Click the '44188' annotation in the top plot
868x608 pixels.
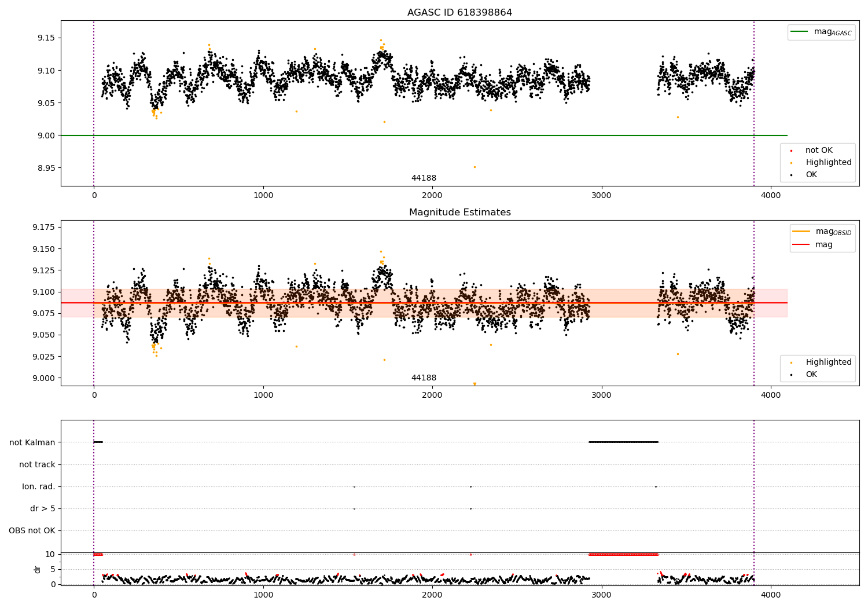pyautogui.click(x=424, y=178)
